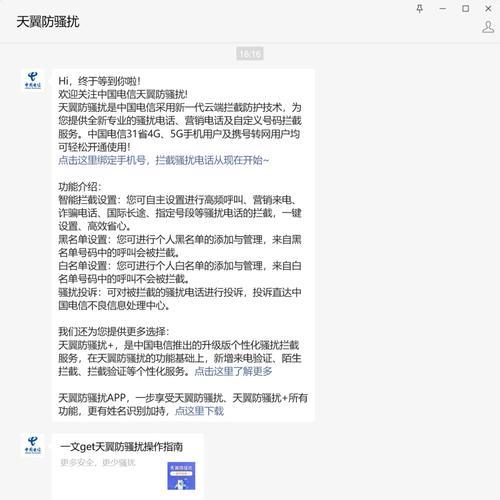Click the blue article cover thumbnail

tap(181, 476)
